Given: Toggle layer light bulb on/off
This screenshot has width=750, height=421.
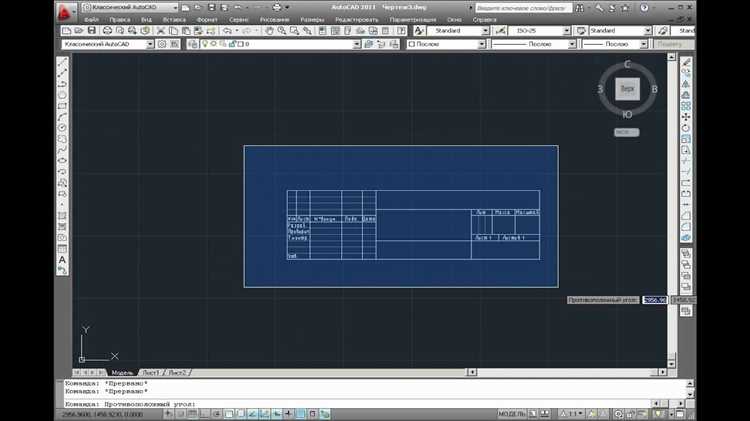Looking at the screenshot, I should (x=205, y=44).
